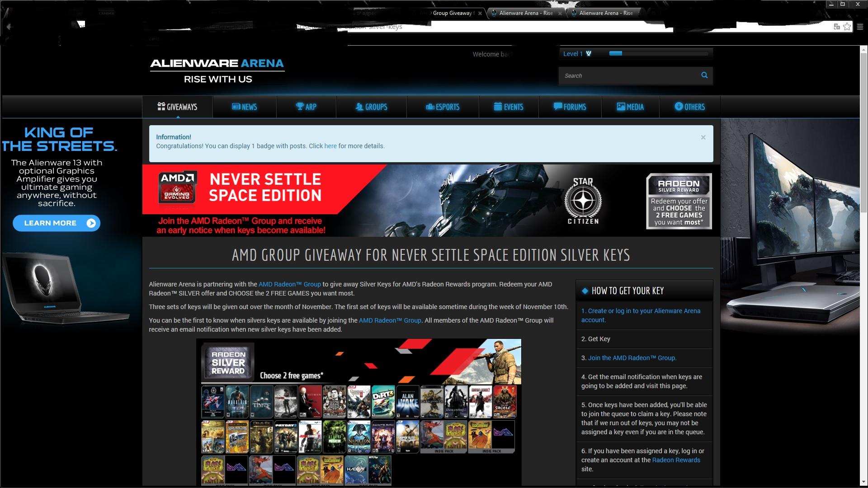Click the AMD Group Giveaway page heading
868x488 pixels.
(x=431, y=255)
